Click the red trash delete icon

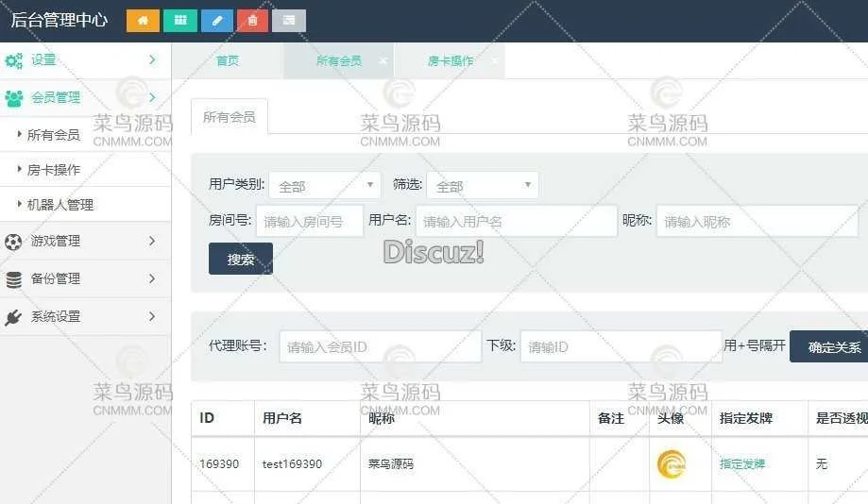click(252, 20)
